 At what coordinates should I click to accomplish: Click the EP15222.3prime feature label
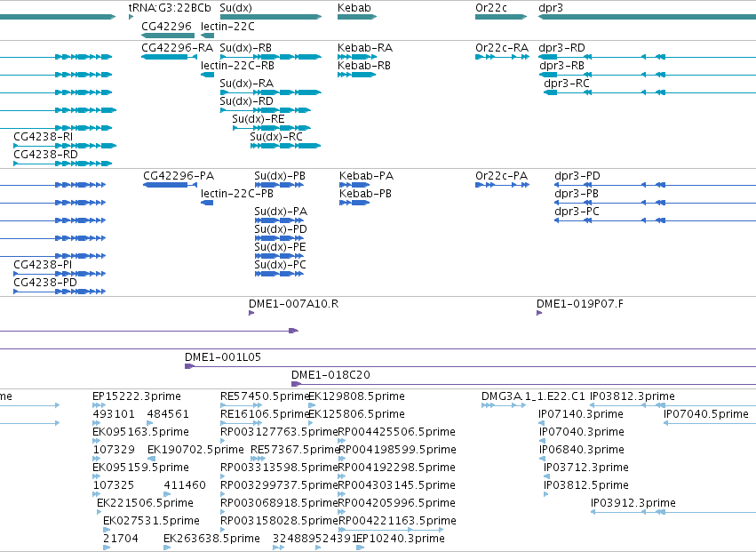tap(137, 396)
